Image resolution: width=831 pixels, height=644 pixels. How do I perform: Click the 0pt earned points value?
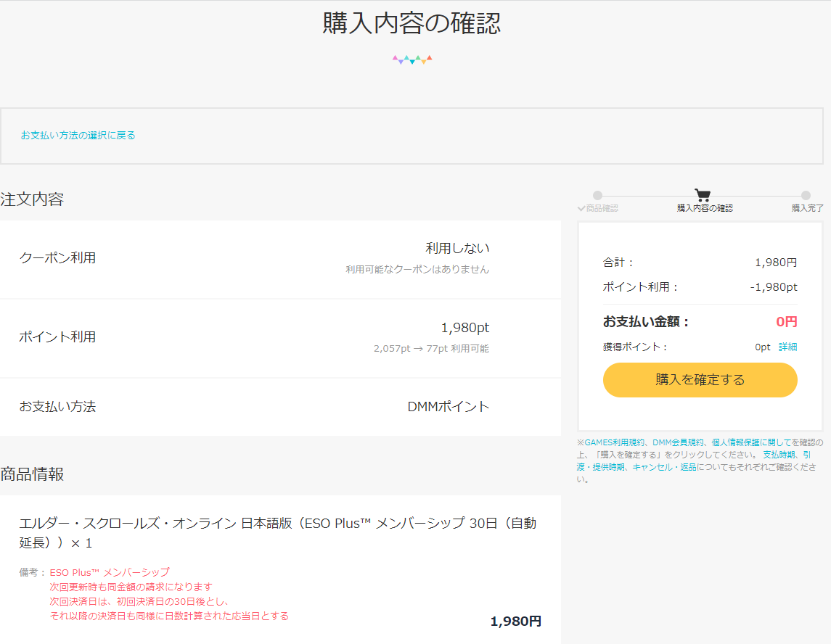[763, 347]
